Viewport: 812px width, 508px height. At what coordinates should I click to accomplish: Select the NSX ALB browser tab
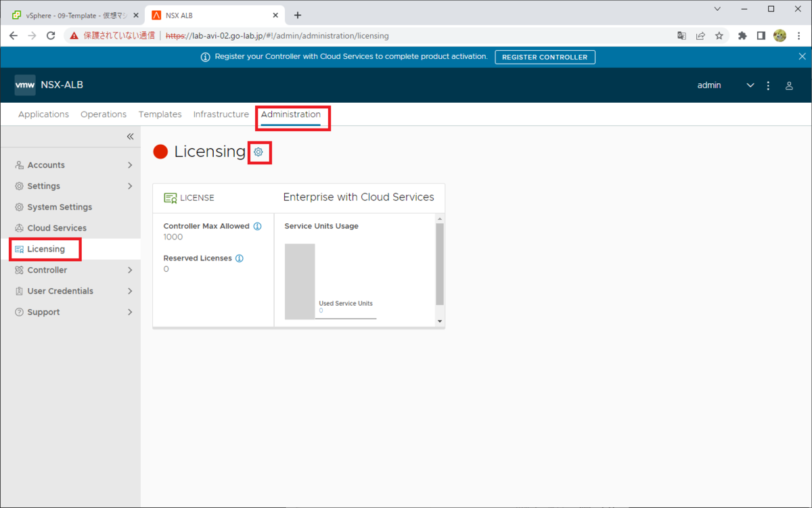(215, 15)
